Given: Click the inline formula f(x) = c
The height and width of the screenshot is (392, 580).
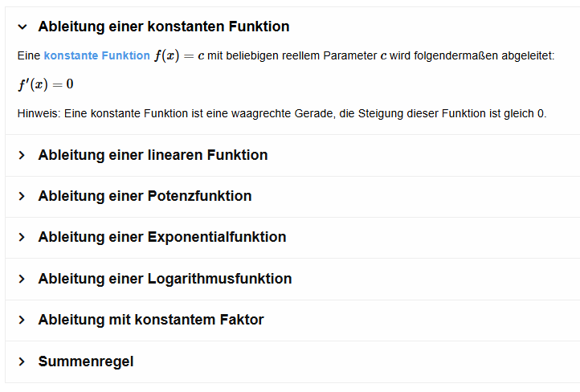Looking at the screenshot, I should pyautogui.click(x=179, y=56).
